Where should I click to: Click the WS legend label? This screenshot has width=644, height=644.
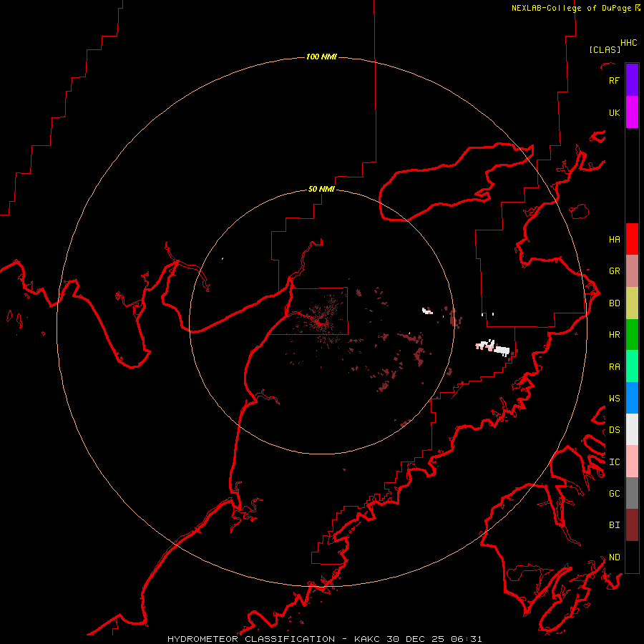[614, 399]
